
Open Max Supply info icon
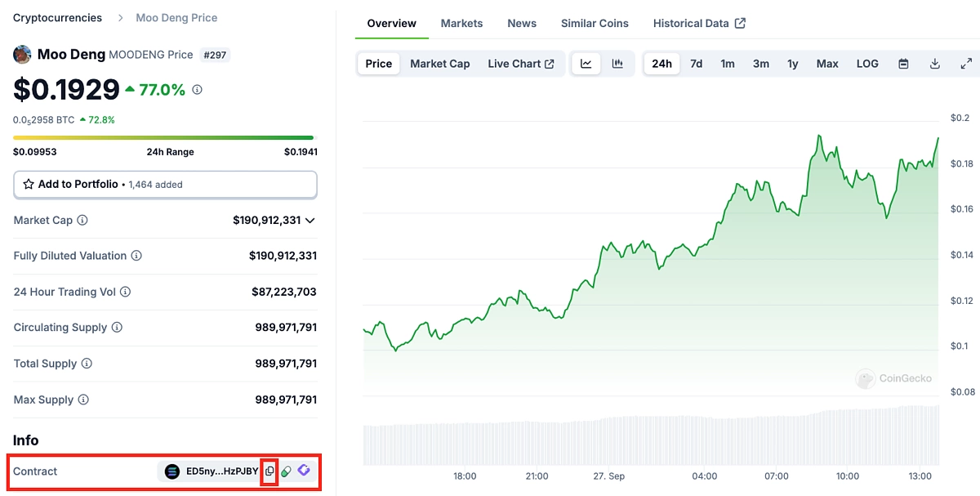(x=83, y=400)
